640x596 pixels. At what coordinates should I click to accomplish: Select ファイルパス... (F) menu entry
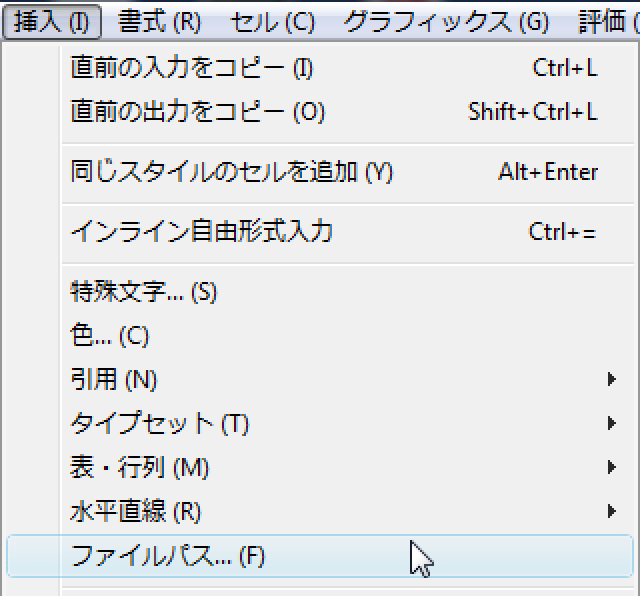tap(320, 556)
